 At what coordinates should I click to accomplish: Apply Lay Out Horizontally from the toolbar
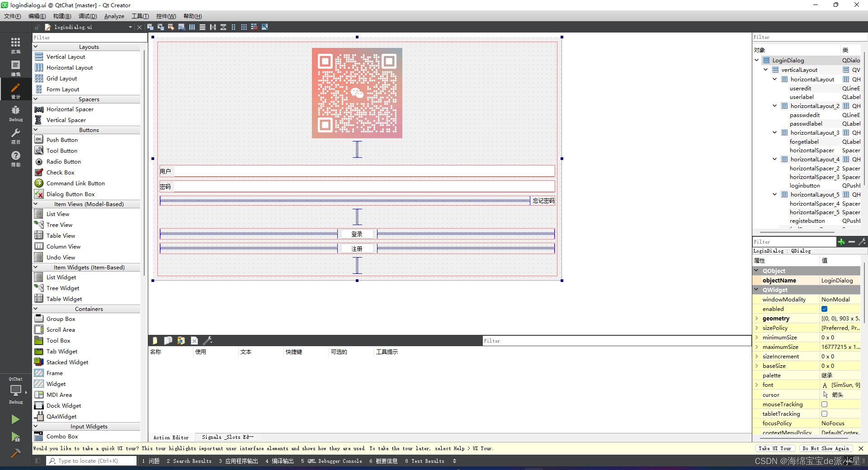point(192,27)
